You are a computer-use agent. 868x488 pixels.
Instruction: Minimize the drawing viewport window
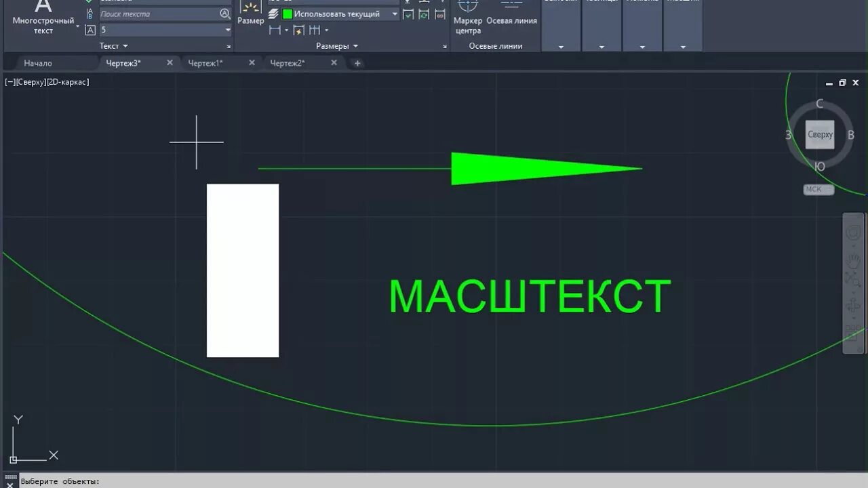tap(829, 83)
